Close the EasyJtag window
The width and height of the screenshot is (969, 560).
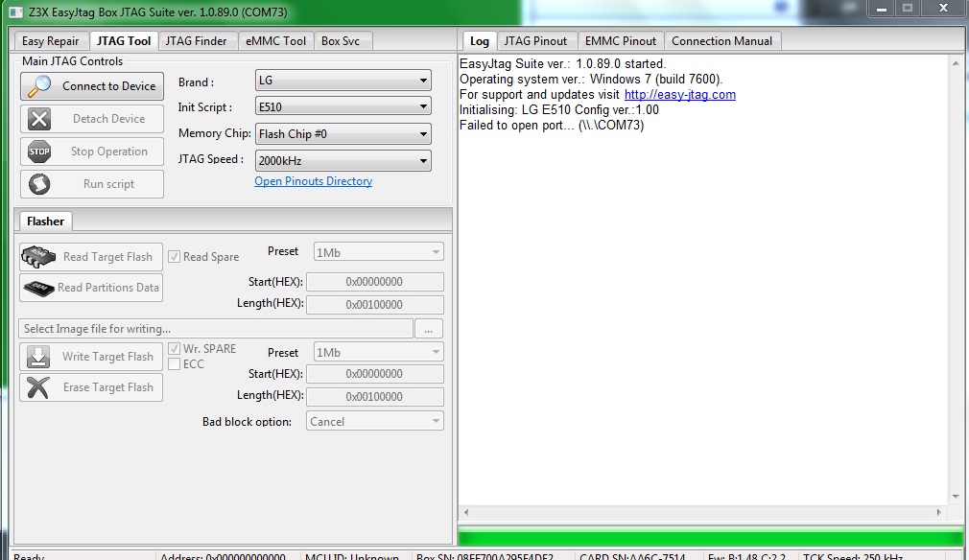click(x=943, y=9)
